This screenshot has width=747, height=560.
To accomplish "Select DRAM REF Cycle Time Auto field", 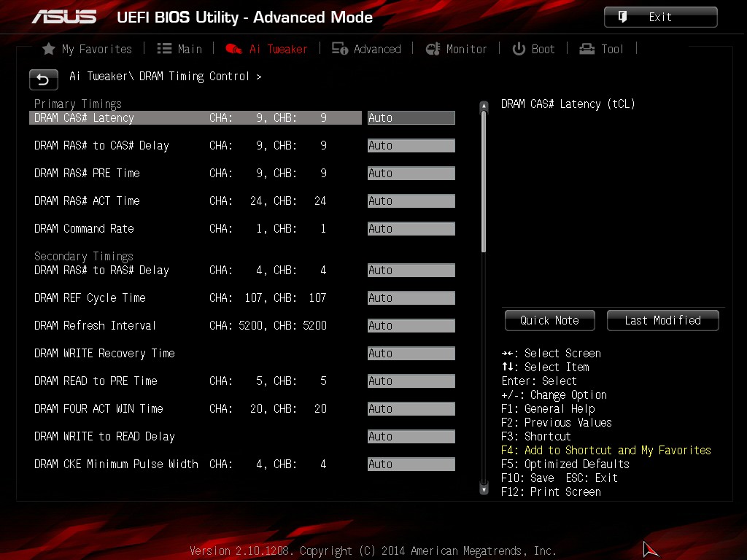I will 411,297.
